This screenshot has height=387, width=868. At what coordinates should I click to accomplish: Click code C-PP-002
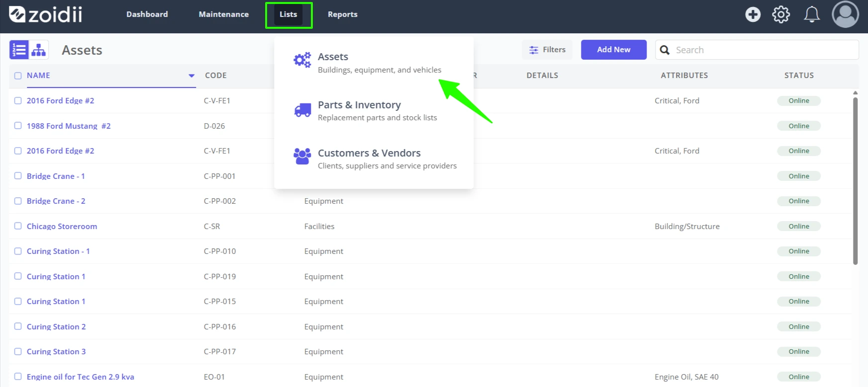[x=220, y=201]
